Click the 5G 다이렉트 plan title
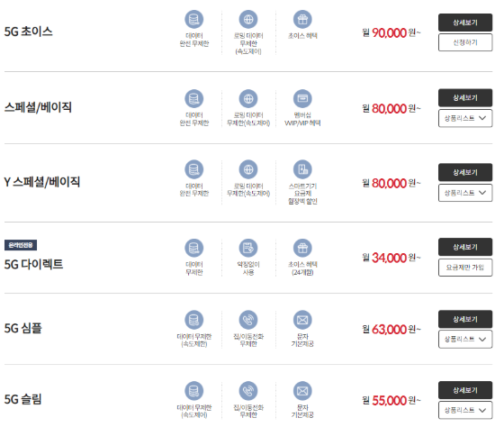This screenshot has height=427, width=504. pos(34,264)
